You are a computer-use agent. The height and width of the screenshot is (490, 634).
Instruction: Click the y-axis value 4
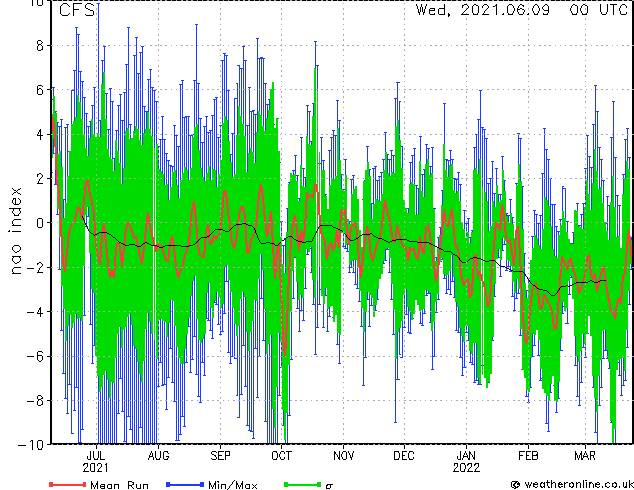[40, 134]
